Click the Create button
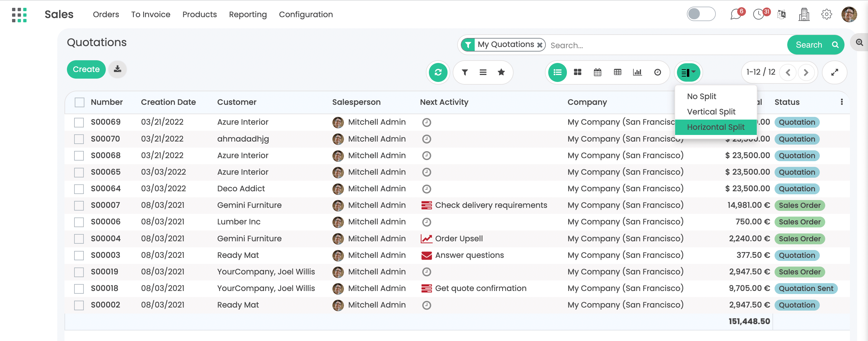The height and width of the screenshot is (341, 868). click(x=86, y=69)
